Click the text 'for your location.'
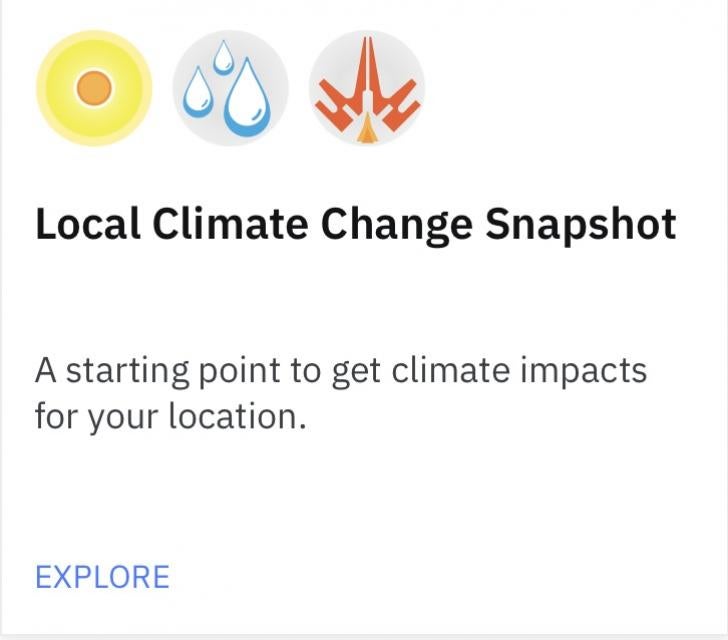The width and height of the screenshot is (728, 640). (171, 416)
